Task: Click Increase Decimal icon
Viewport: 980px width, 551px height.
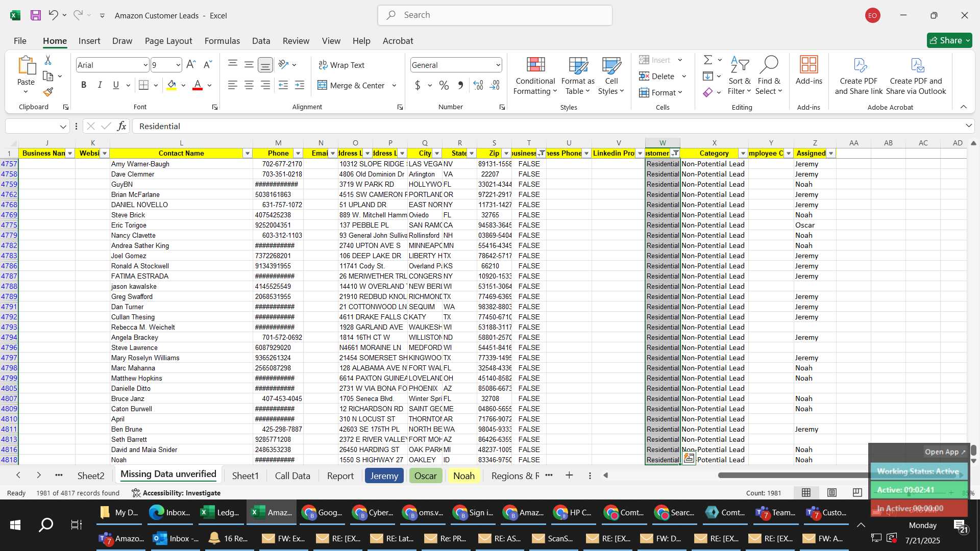Action: coord(478,85)
